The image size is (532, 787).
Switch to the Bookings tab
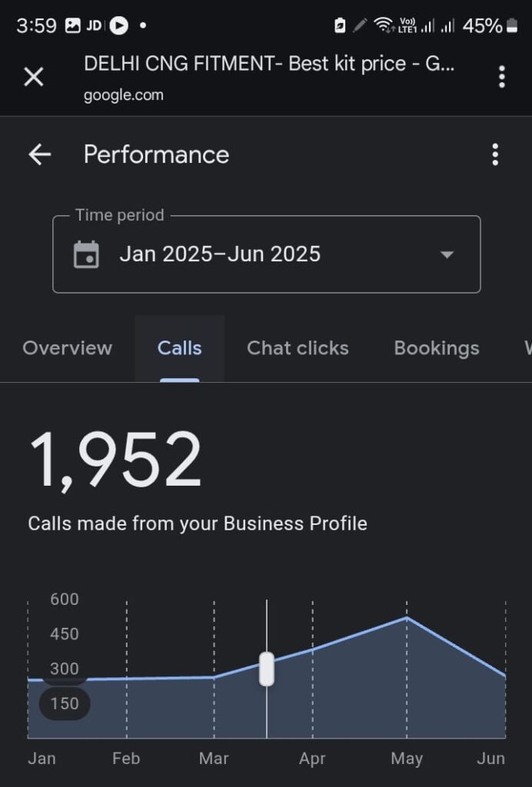[x=436, y=348]
